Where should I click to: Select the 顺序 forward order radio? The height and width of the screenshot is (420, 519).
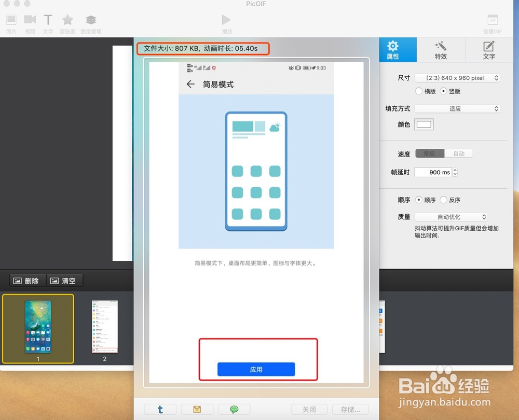click(x=419, y=200)
